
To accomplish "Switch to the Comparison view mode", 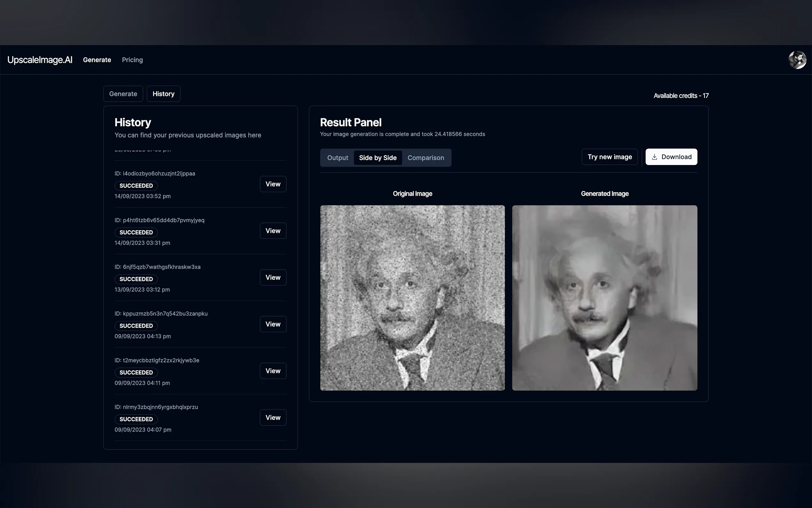I will point(426,158).
